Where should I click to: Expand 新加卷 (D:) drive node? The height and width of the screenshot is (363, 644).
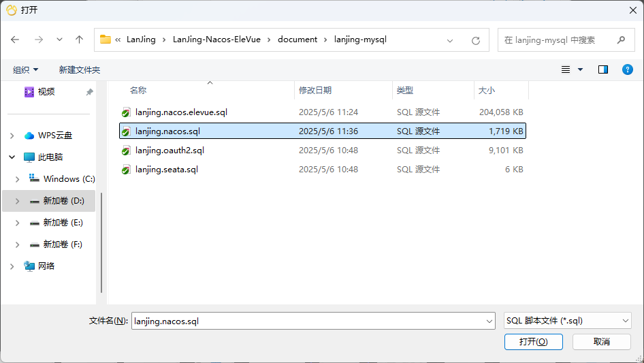(17, 201)
